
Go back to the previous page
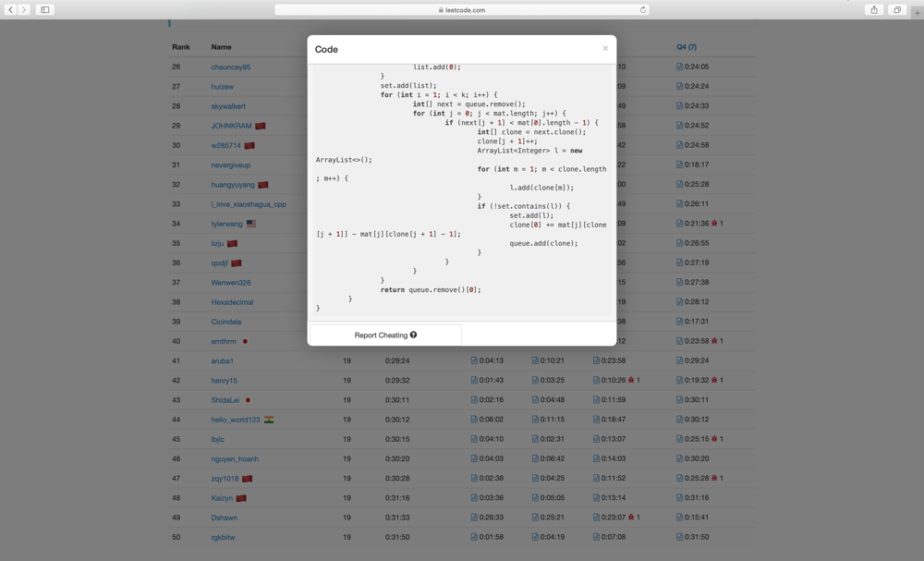pos(11,10)
